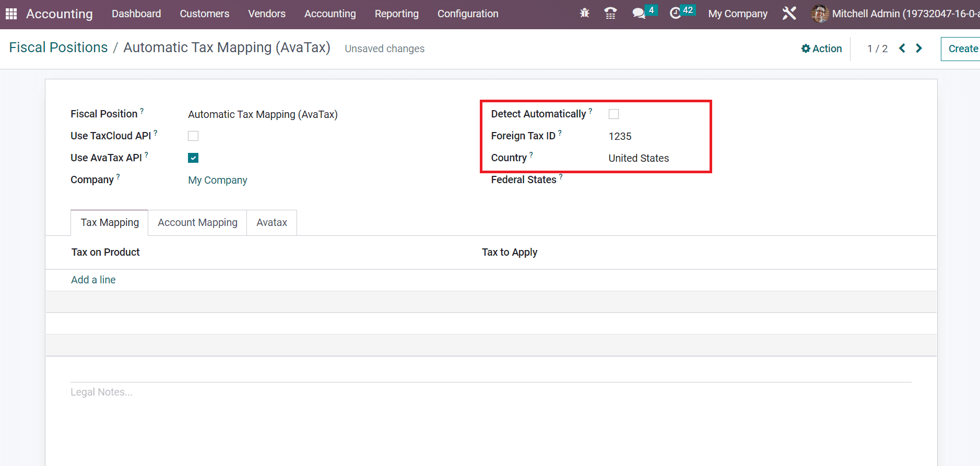980x466 pixels.
Task: Click the Tax to Apply column header
Action: click(510, 253)
